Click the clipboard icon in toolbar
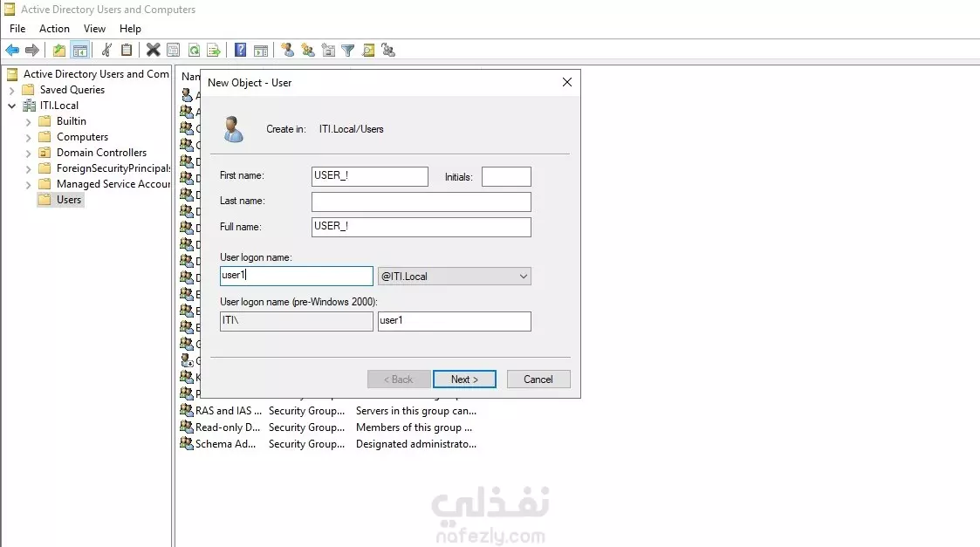The width and height of the screenshot is (980, 547). click(x=127, y=50)
